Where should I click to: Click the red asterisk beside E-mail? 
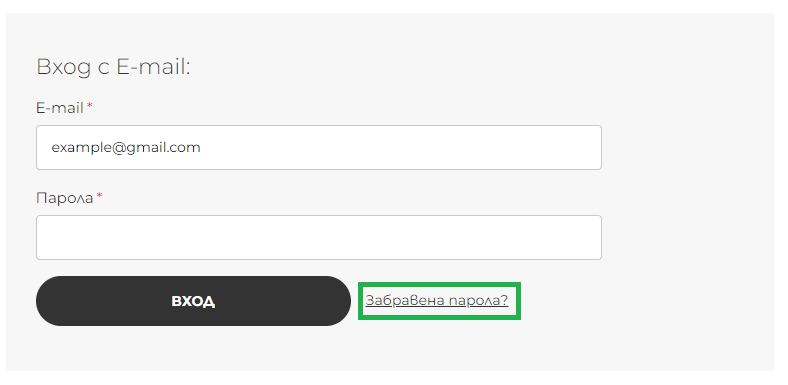point(89,106)
